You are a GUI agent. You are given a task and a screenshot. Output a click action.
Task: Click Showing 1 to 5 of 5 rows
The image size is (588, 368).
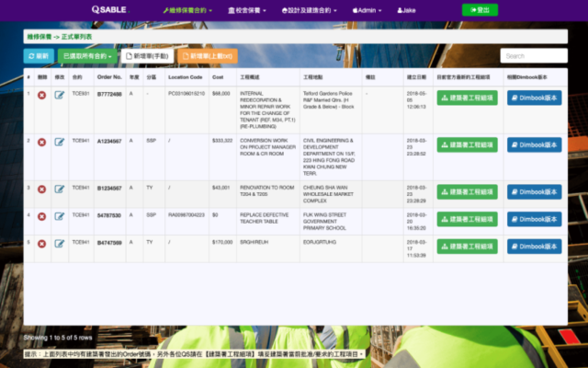click(58, 338)
